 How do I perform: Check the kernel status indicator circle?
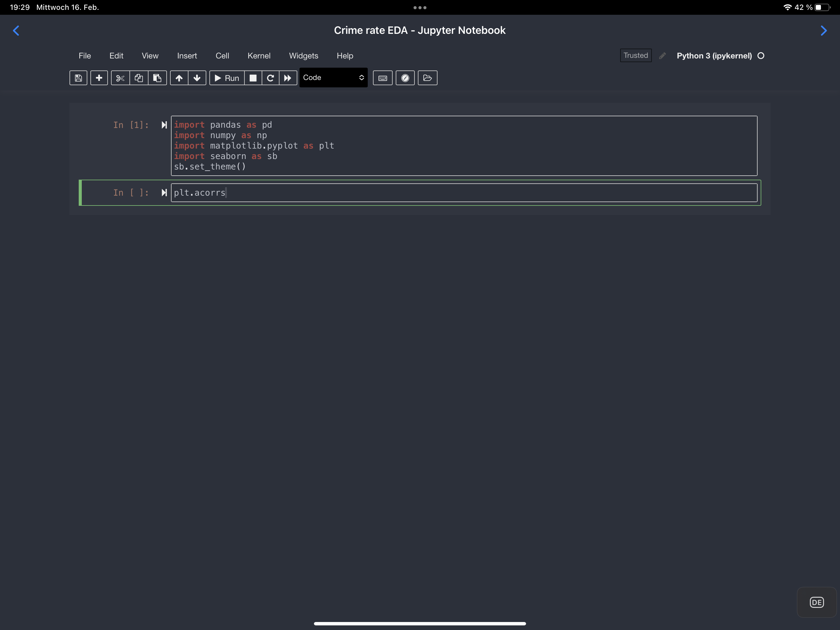click(761, 55)
